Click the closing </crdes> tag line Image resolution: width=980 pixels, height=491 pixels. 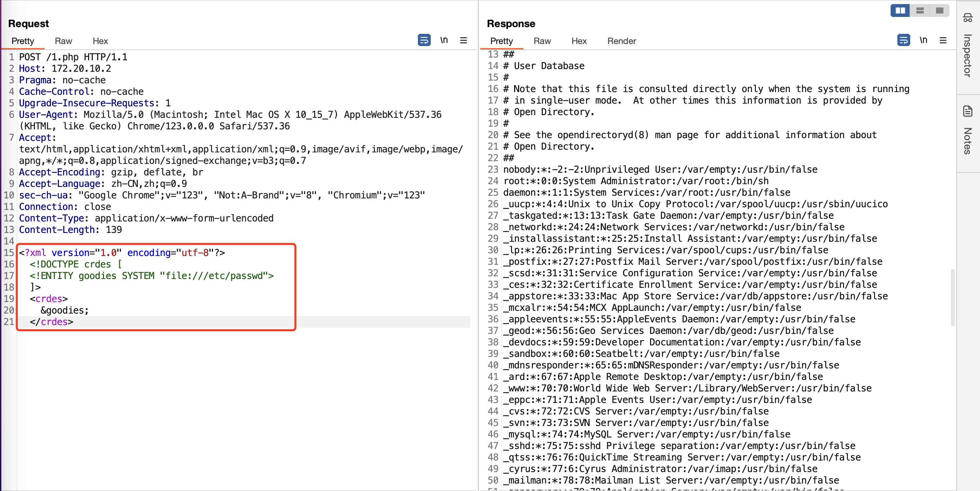point(51,322)
